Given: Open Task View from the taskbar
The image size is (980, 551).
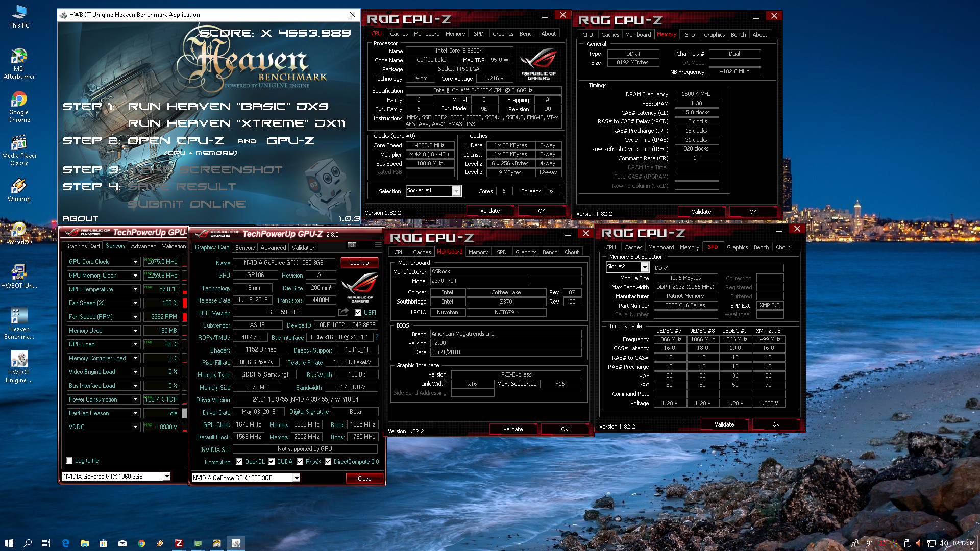Looking at the screenshot, I should click(x=46, y=543).
